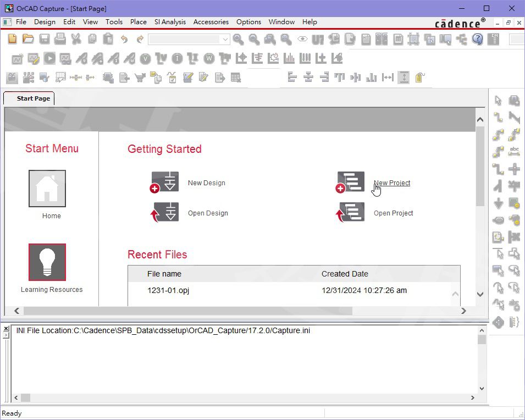Screen dimensions: 525x420
Task: Click the Current marker I icon
Action: tap(177, 59)
